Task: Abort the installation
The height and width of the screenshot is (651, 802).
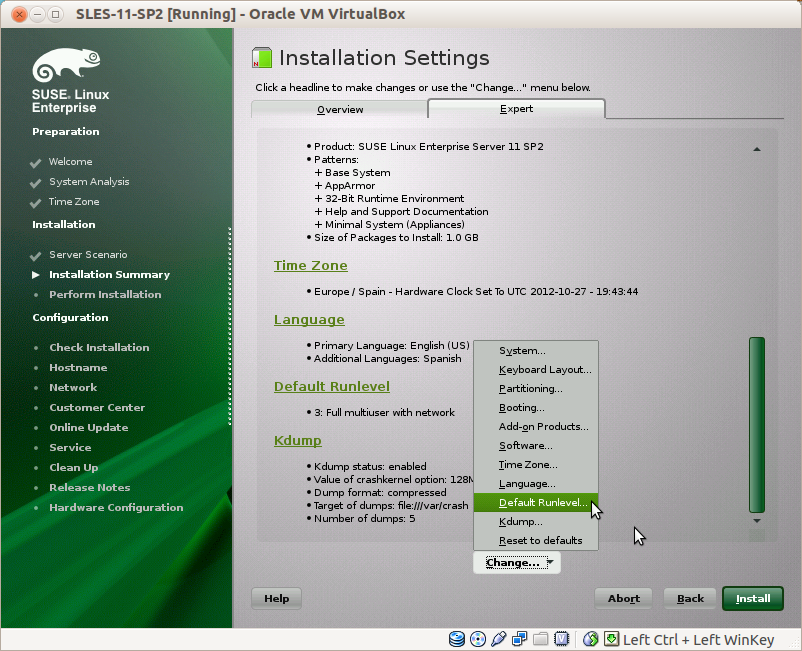Action: click(x=623, y=598)
